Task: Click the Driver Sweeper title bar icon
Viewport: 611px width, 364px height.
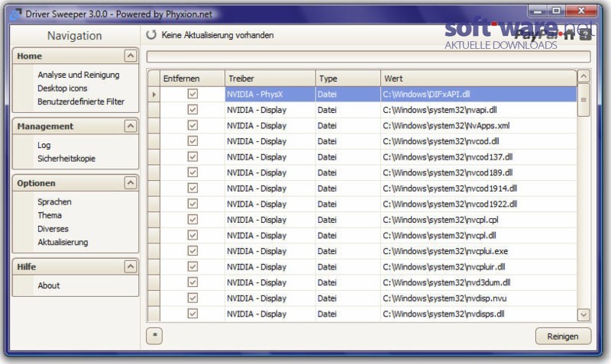Action: click(x=15, y=14)
